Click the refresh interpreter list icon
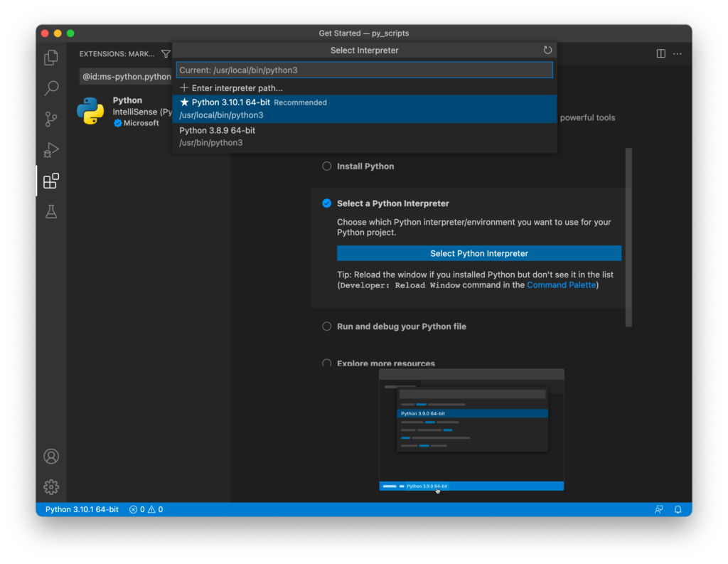Viewport: 728px width, 564px height. click(x=547, y=50)
